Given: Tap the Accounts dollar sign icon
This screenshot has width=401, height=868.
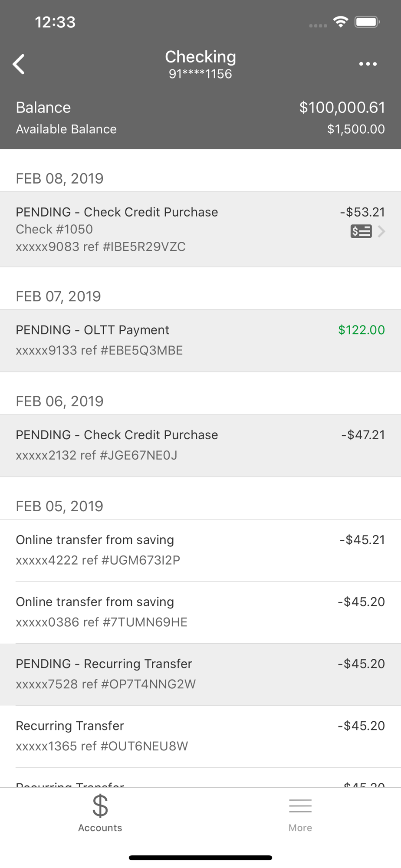Looking at the screenshot, I should click(100, 806).
